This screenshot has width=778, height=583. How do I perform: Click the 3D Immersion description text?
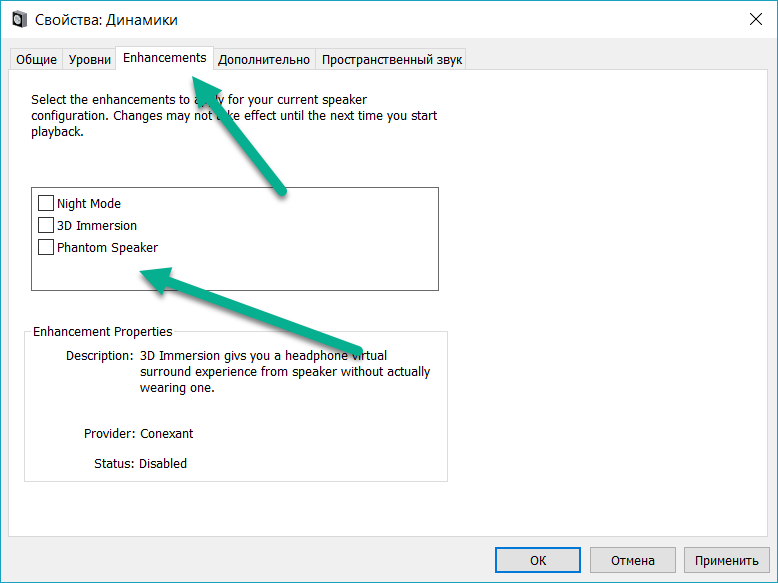[285, 372]
